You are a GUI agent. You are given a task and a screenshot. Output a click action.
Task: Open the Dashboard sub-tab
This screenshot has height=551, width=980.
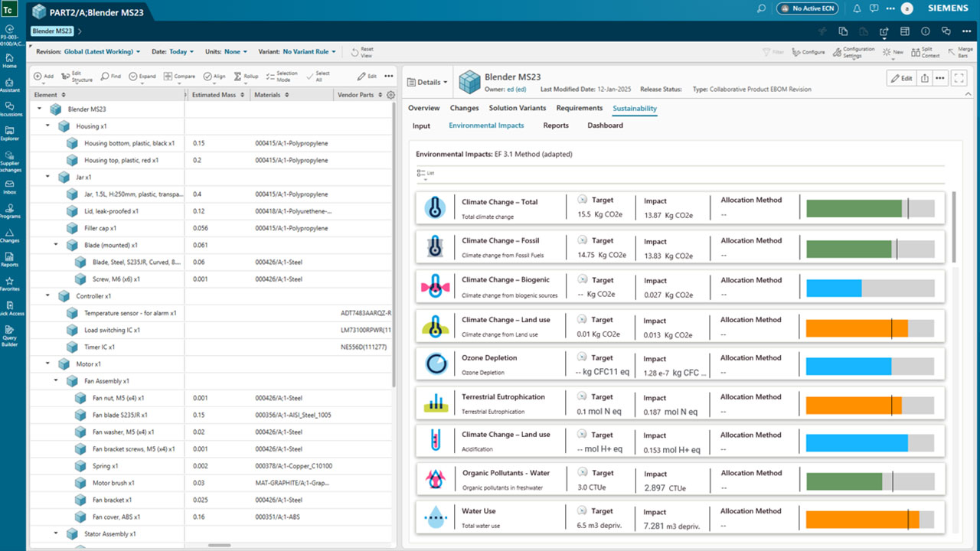coord(605,126)
